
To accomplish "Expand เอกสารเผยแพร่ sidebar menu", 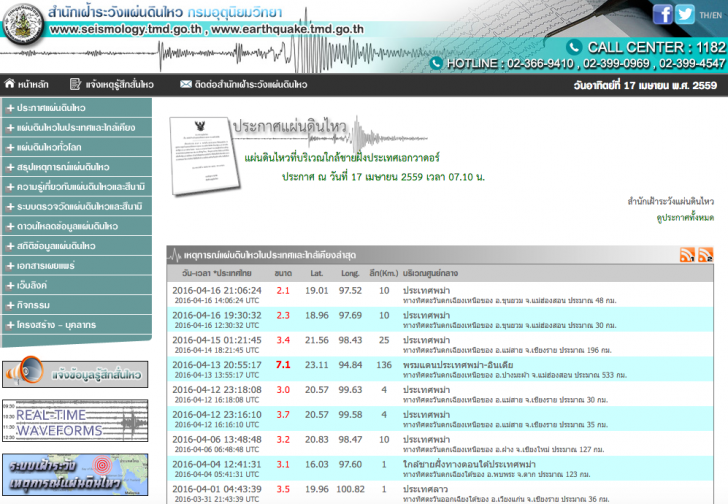I will coord(77,265).
